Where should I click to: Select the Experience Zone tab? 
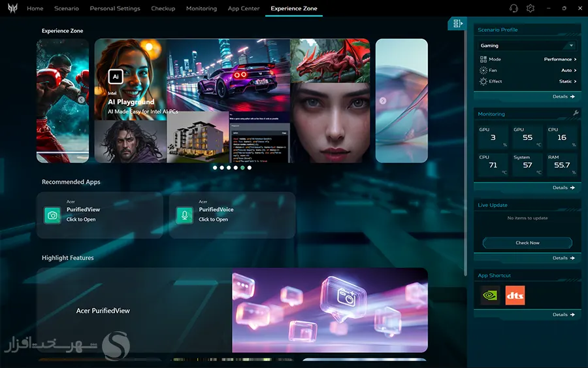tap(293, 8)
